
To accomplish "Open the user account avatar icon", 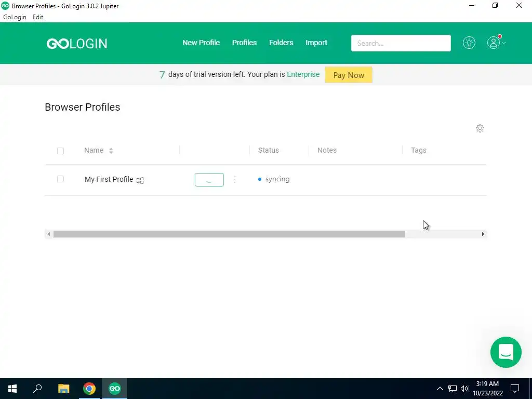I will 494,43.
